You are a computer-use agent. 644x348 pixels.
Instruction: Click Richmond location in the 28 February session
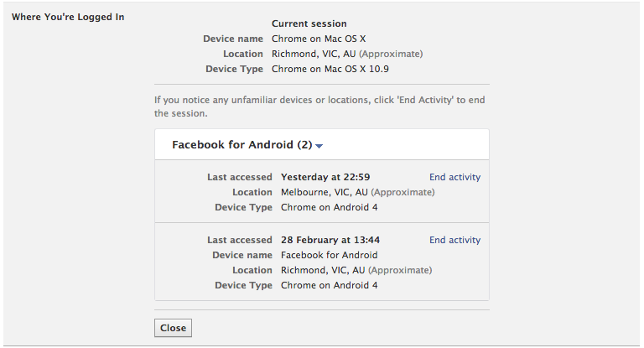(323, 270)
